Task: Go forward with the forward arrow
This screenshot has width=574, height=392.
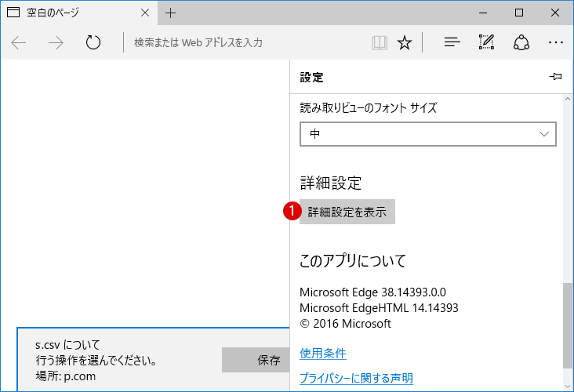Action: pos(56,43)
